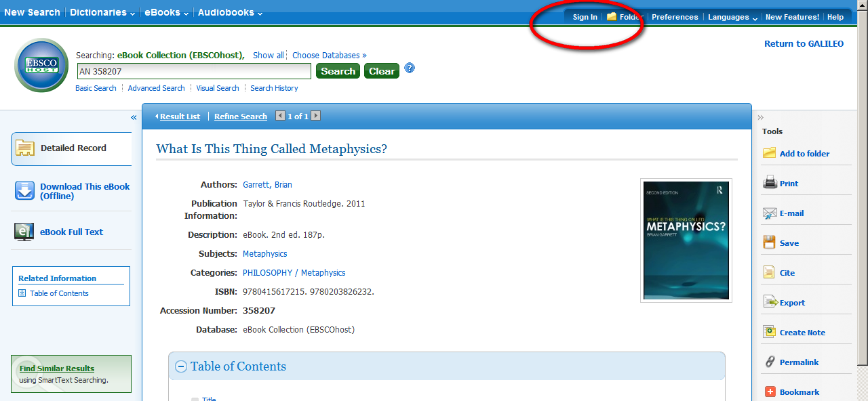This screenshot has height=401, width=868.
Task: Return to the Result List
Action: coord(180,117)
